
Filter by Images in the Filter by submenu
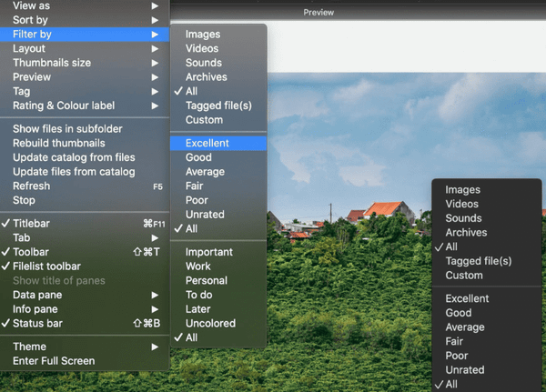[x=218, y=35]
